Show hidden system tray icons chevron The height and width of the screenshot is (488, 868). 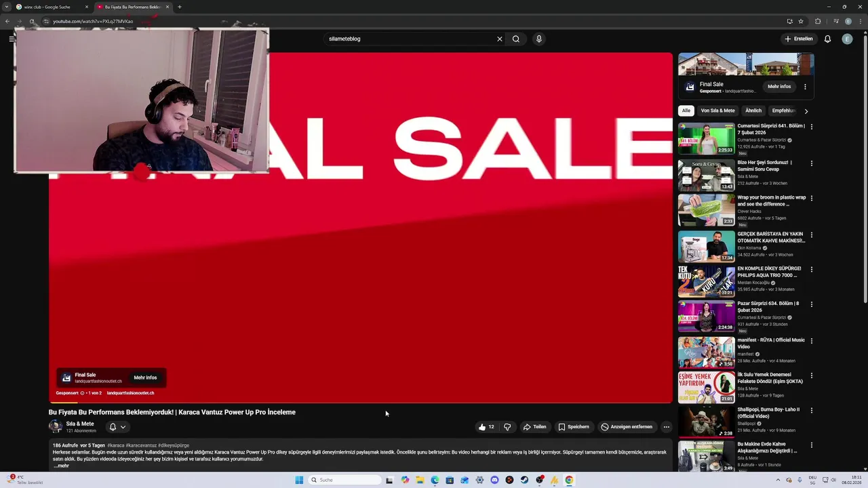[x=778, y=480]
